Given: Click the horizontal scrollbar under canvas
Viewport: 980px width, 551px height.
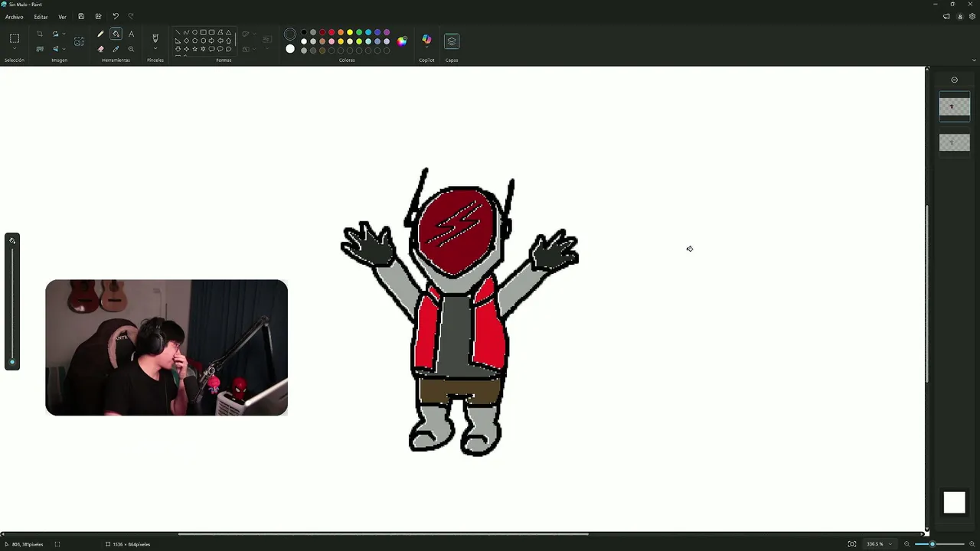Looking at the screenshot, I should pyautogui.click(x=383, y=534).
